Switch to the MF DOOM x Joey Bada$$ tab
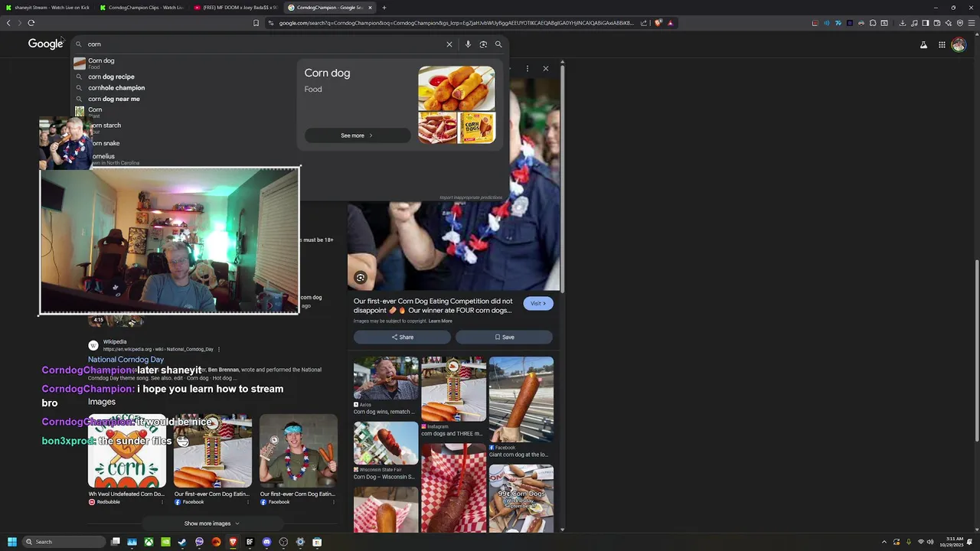This screenshot has height=551, width=980. (236, 8)
